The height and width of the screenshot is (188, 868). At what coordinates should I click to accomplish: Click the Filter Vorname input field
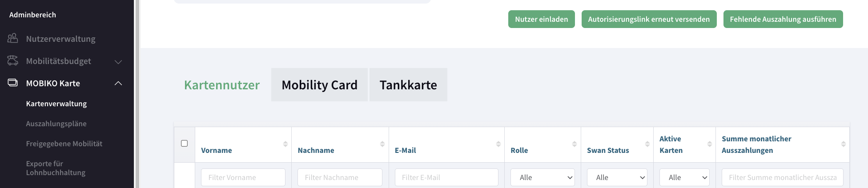point(243,177)
